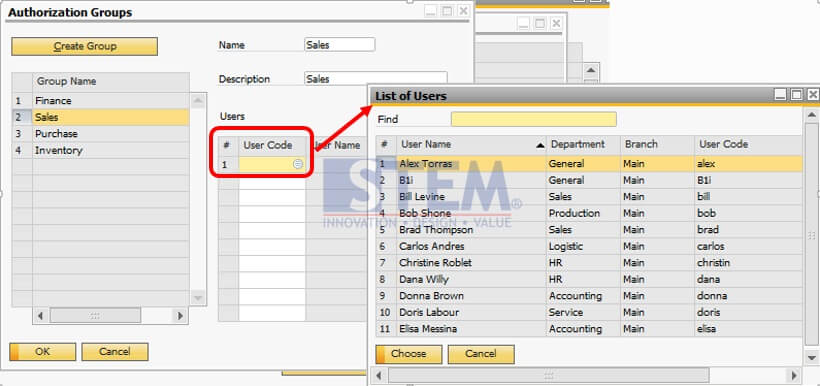The height and width of the screenshot is (386, 820).
Task: Select user Christine Roblet
Action: click(x=471, y=263)
